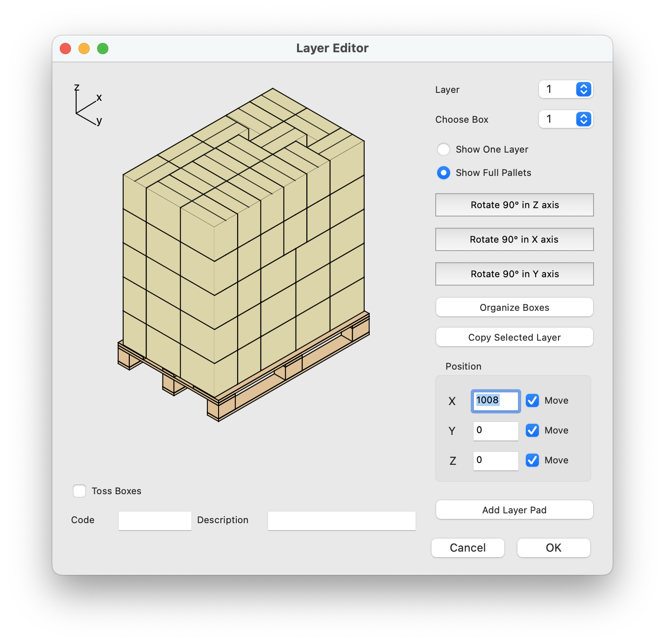
Task: Click Rotate 90° in Y axis
Action: point(515,274)
